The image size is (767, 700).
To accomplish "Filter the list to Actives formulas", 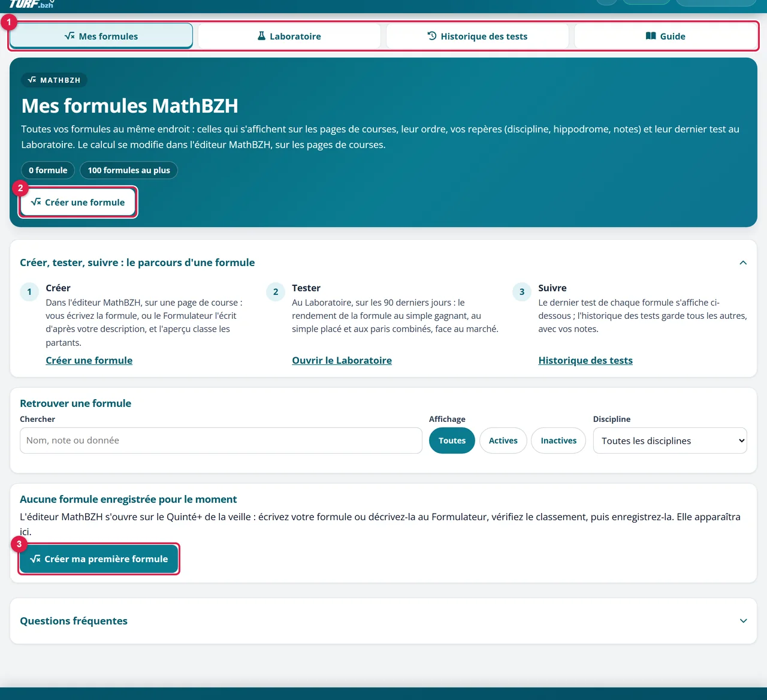I will pos(503,440).
